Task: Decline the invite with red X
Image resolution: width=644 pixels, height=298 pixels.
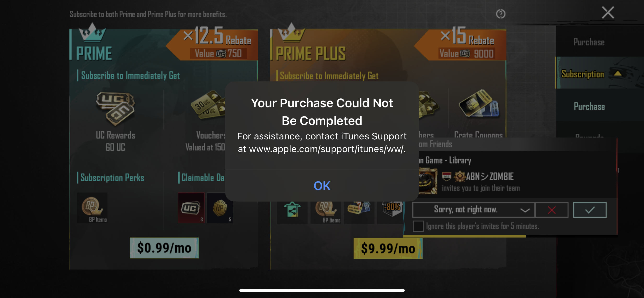Action: pyautogui.click(x=552, y=210)
